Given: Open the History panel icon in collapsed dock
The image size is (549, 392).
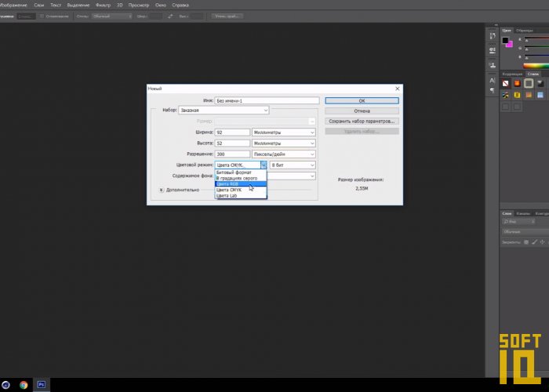Looking at the screenshot, I should pos(493,36).
